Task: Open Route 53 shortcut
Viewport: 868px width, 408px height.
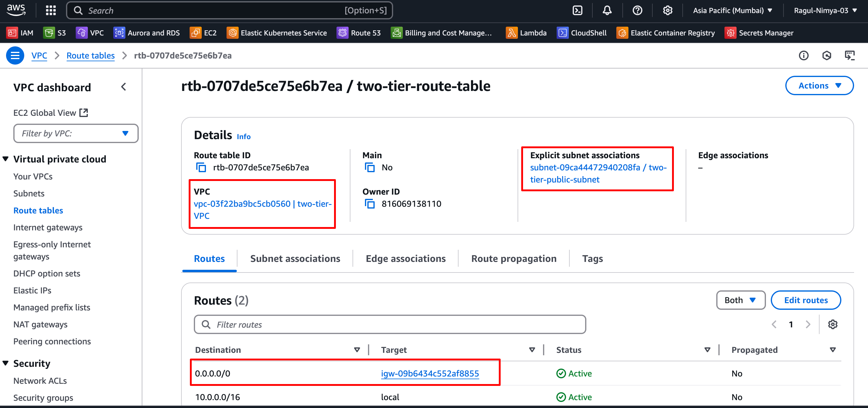Action: (359, 33)
